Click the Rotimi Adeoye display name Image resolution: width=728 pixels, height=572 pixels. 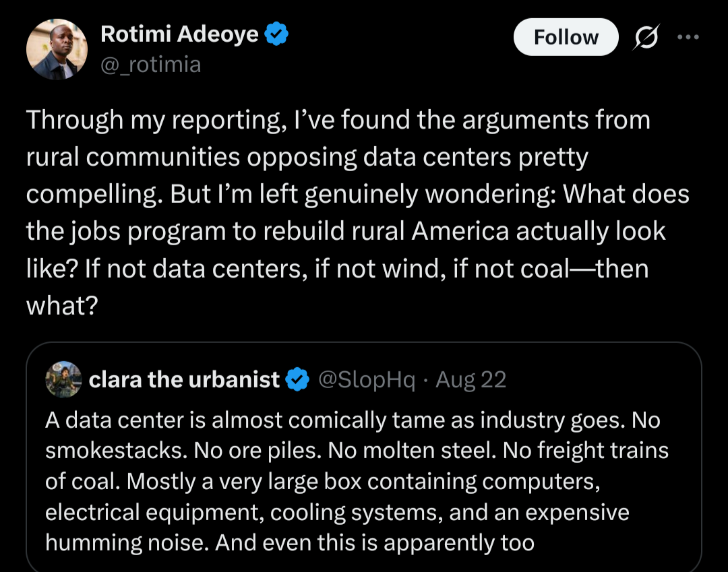click(179, 34)
